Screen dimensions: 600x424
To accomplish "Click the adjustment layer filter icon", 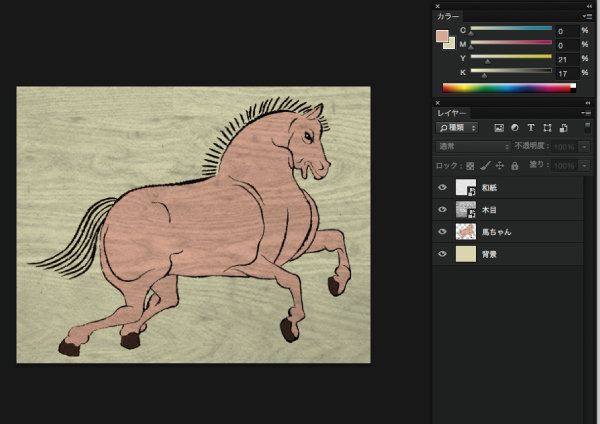I will (x=514, y=128).
